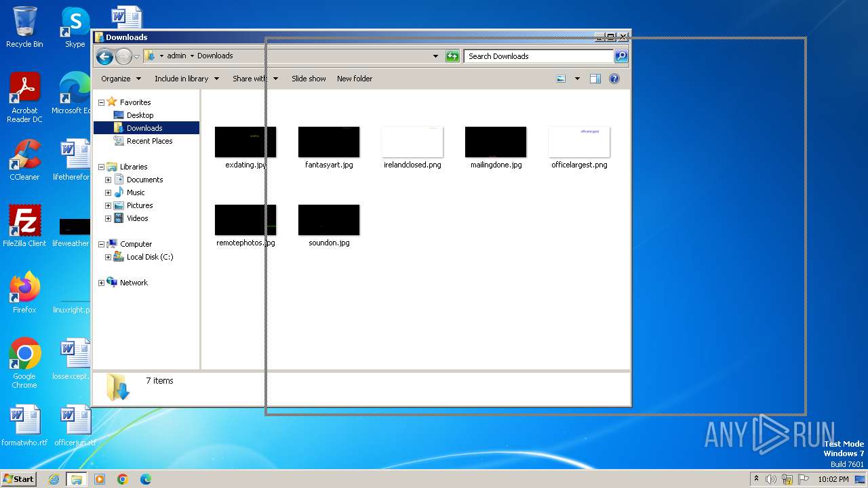Image resolution: width=868 pixels, height=488 pixels.
Task: Open Microsoft Edge from the taskbar
Action: tap(145, 479)
